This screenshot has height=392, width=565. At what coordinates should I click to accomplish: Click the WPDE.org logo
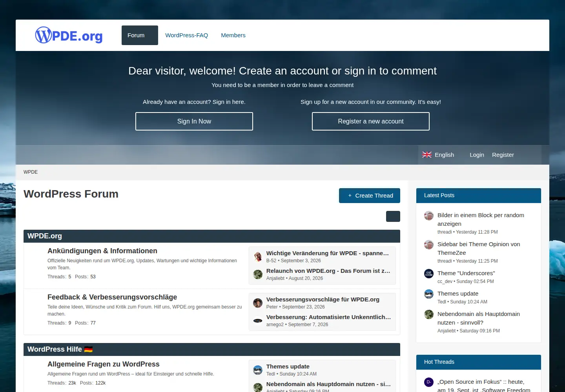coord(69,35)
